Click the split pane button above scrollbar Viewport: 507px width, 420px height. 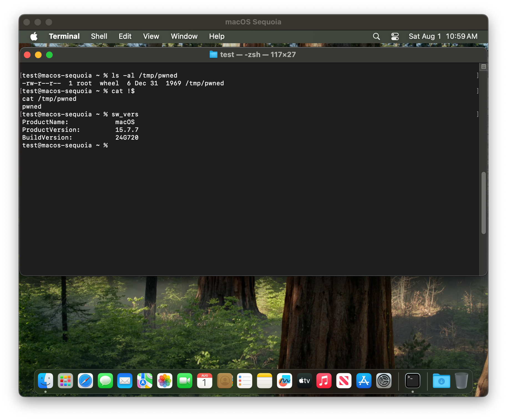(484, 66)
